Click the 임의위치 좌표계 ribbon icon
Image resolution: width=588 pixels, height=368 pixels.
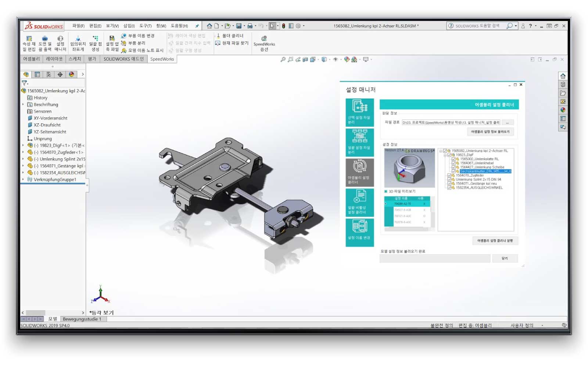click(x=78, y=43)
